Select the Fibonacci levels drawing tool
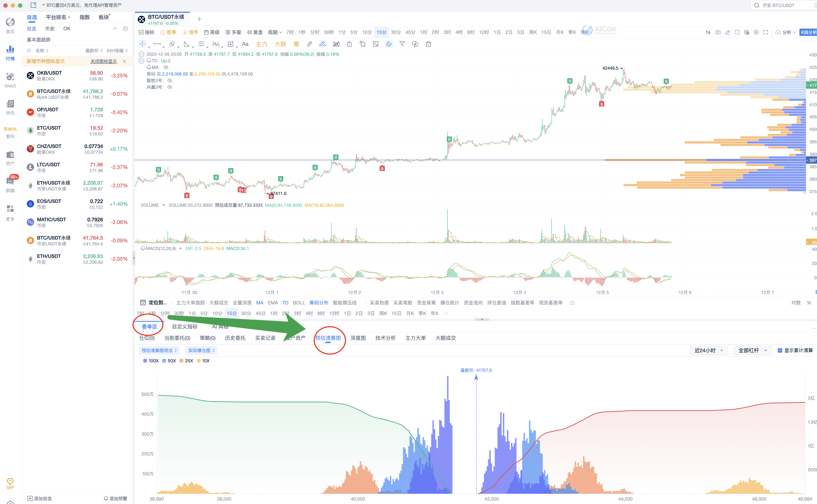817x504 pixels. (201, 44)
